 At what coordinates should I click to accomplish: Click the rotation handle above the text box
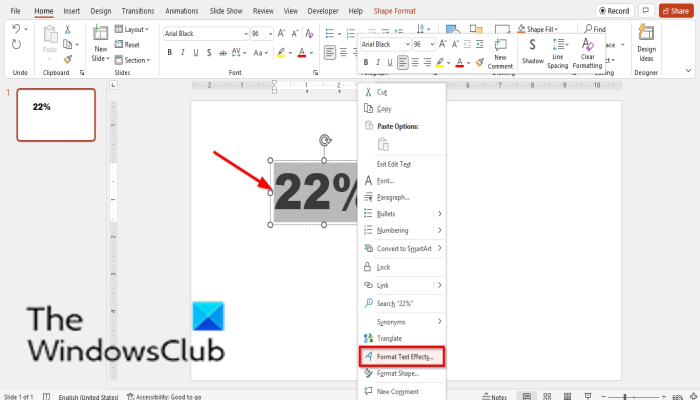pos(325,141)
